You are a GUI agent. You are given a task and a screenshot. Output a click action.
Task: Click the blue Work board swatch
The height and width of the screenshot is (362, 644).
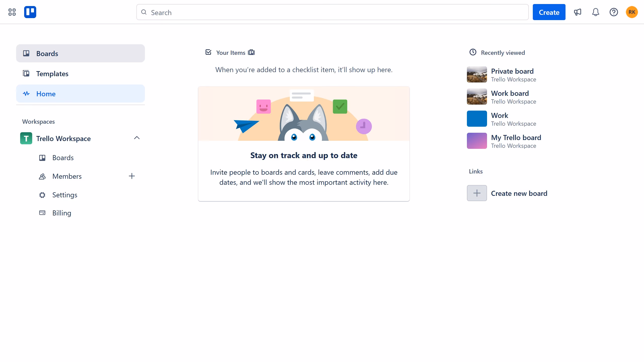(x=477, y=119)
